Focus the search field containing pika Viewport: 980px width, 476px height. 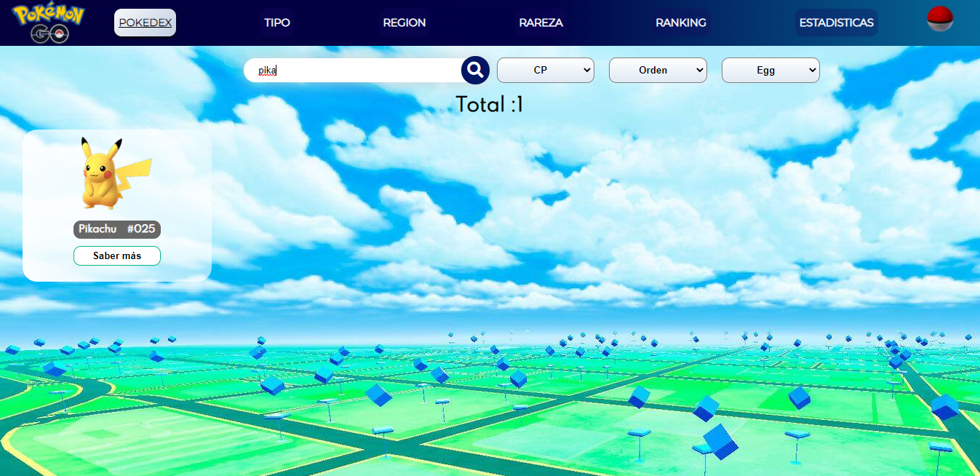click(353, 70)
